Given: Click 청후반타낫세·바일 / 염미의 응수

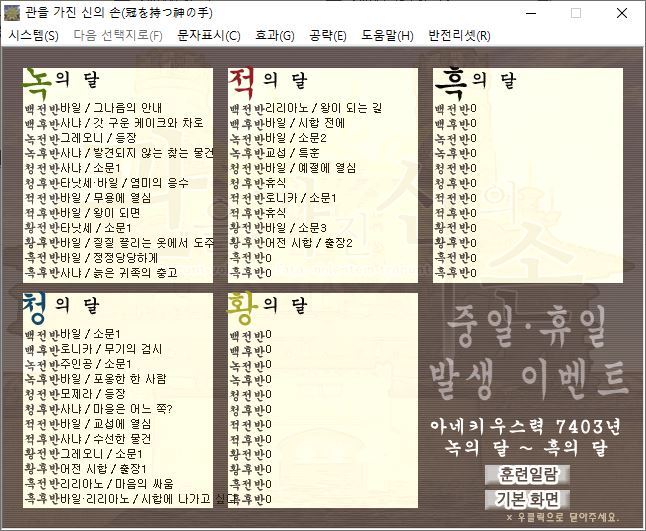Looking at the screenshot, I should click(x=106, y=183).
